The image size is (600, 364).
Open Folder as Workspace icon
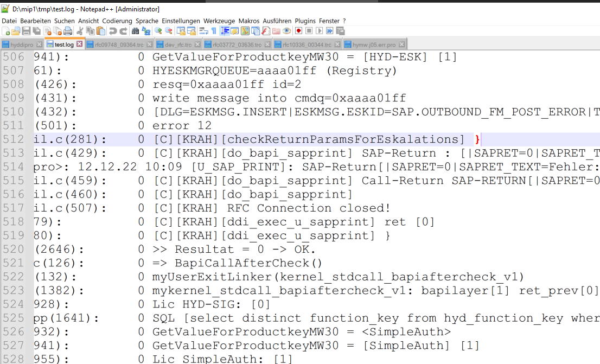point(276,31)
